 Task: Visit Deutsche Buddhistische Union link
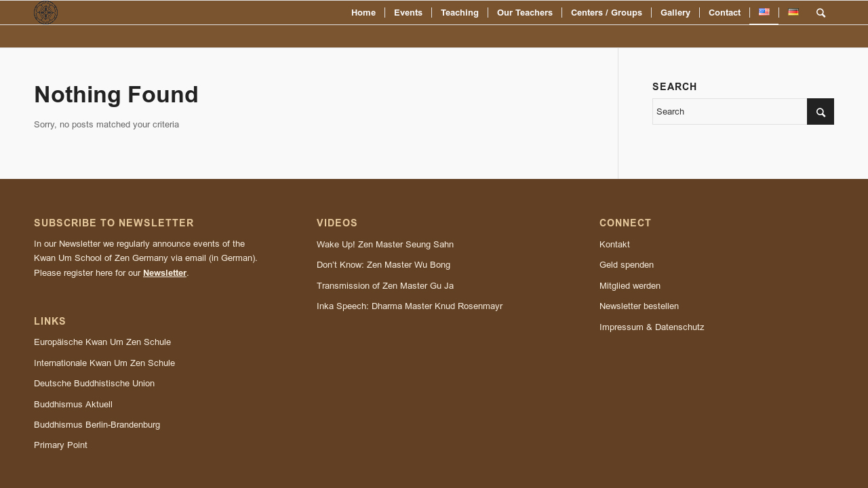[x=94, y=384]
